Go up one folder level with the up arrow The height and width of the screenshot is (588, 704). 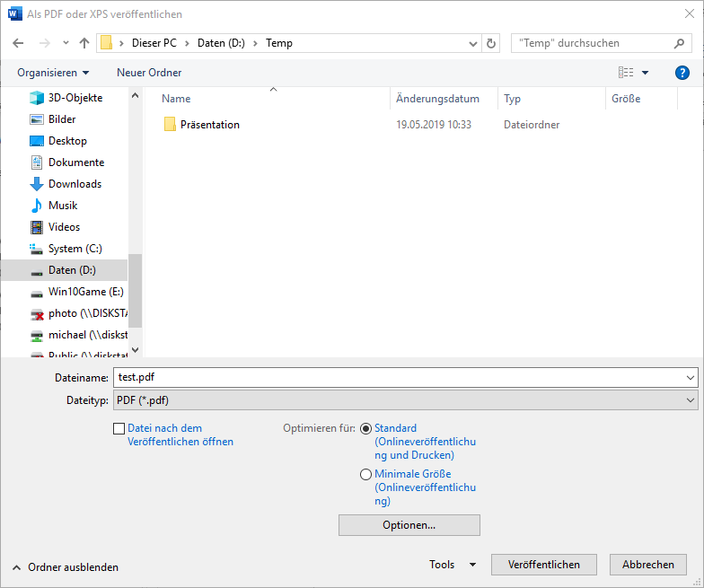(x=84, y=43)
